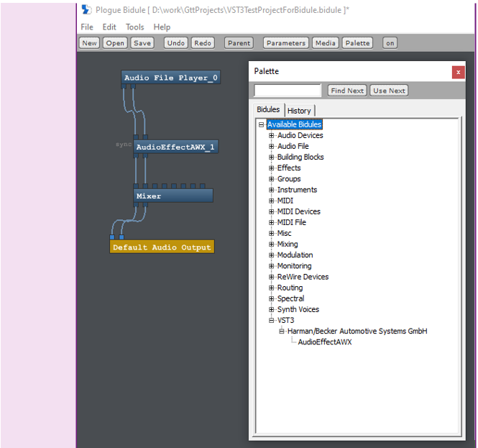Screen dimensions: 478x448
Task: Open the File menu
Action: 87,27
